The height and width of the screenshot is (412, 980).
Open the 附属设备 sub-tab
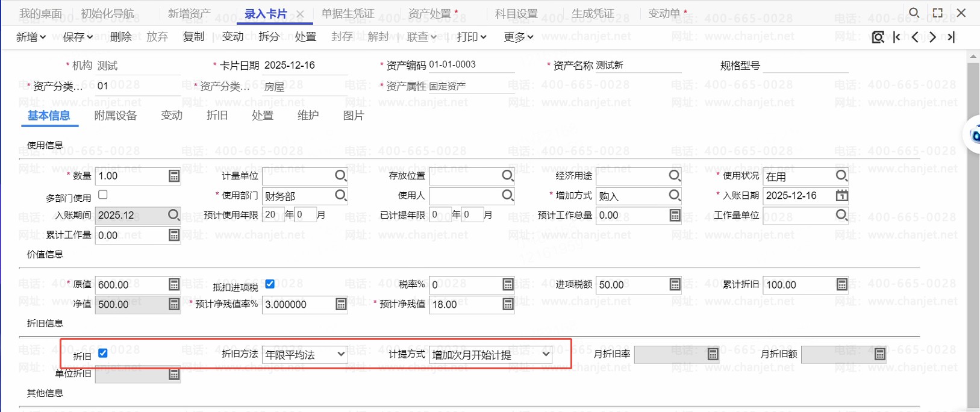(116, 116)
